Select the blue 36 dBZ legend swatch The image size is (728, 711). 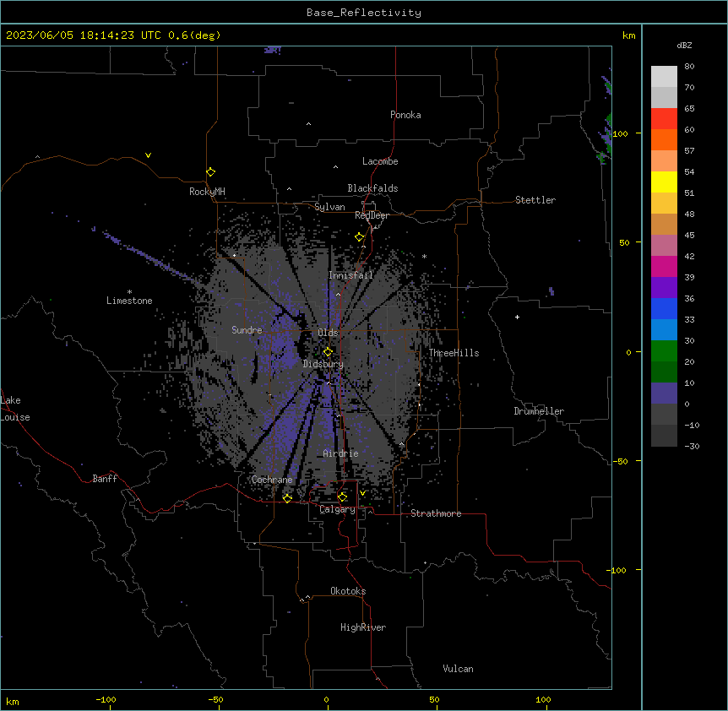pyautogui.click(x=664, y=308)
